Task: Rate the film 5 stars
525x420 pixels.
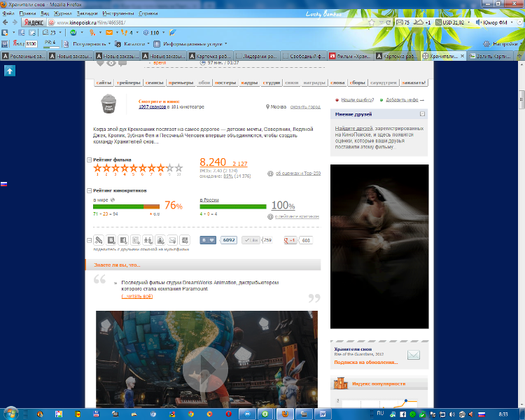Action: 134,167
